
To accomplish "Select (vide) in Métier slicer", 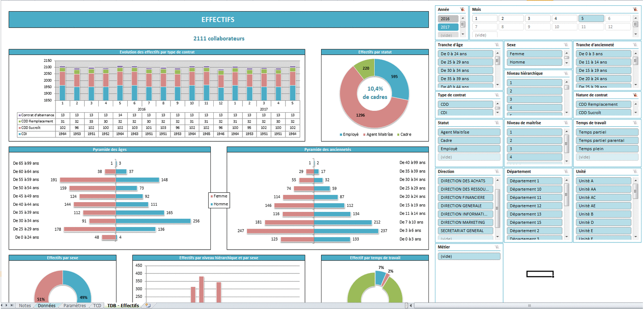I will tap(469, 256).
